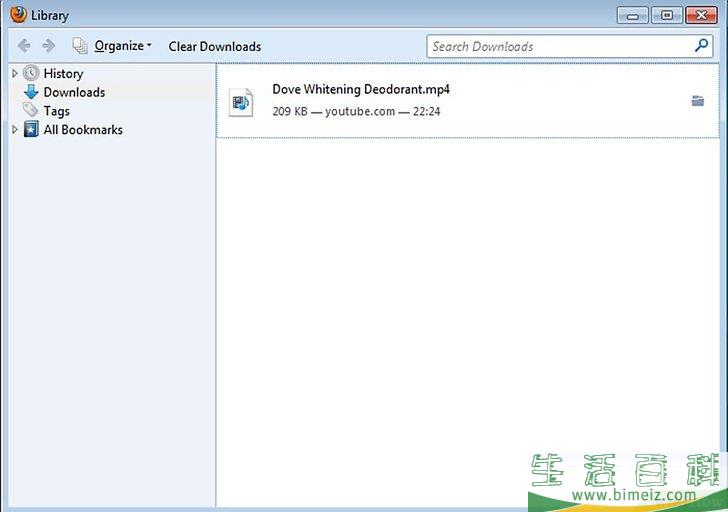Select History in the sidebar
Viewport: 728px width, 512px height.
pyautogui.click(x=64, y=73)
